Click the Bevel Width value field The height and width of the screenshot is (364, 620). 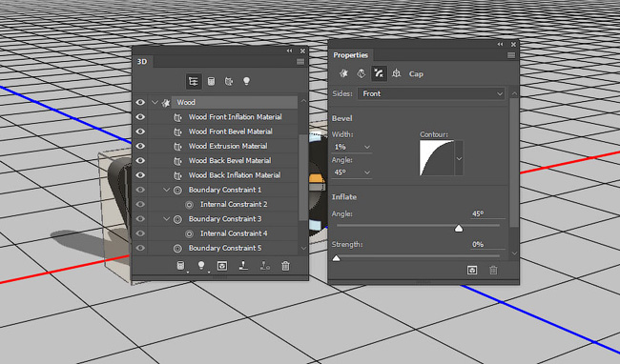351,147
